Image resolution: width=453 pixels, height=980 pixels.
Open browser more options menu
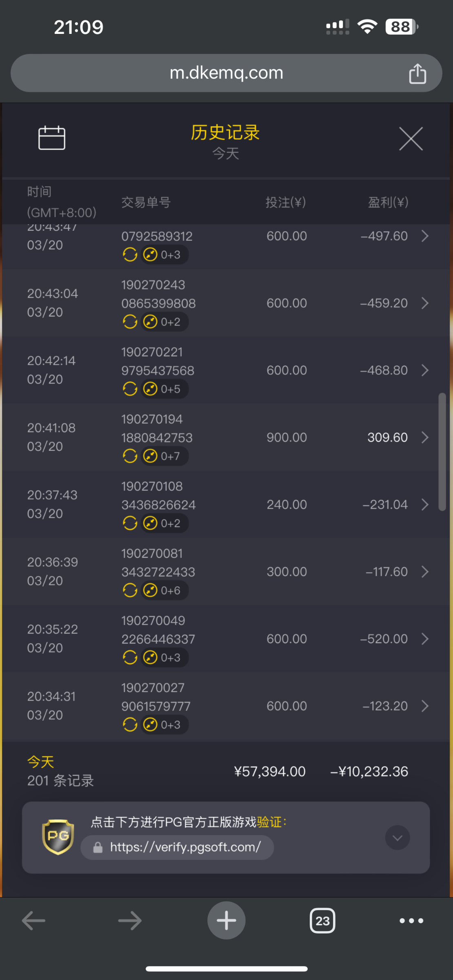coord(411,921)
